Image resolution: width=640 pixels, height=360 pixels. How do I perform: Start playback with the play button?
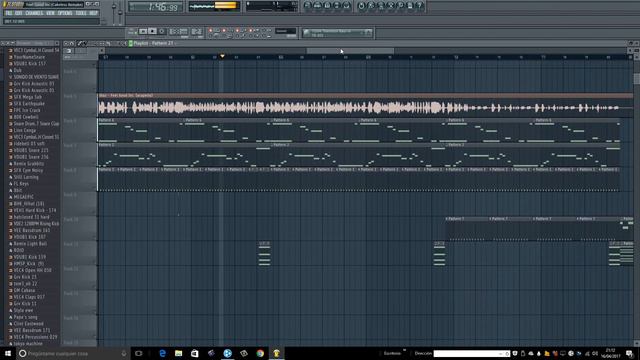tap(143, 31)
